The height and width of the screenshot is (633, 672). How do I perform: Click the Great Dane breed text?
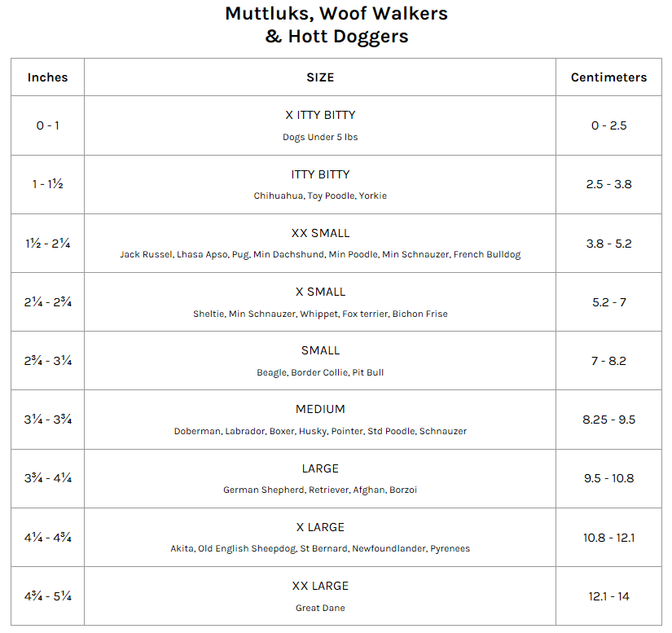click(320, 608)
